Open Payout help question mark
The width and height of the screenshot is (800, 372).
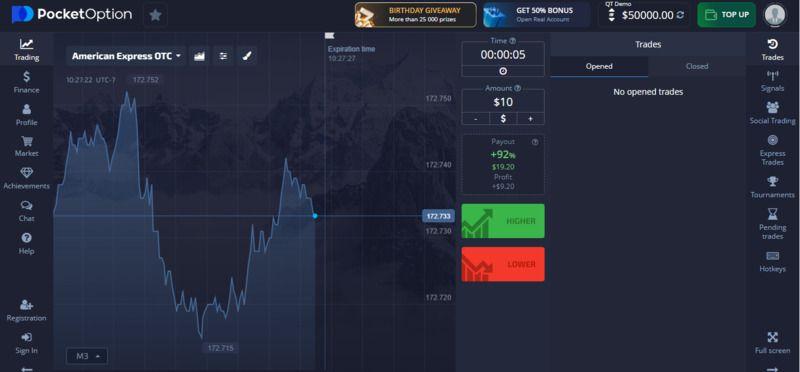(535, 142)
